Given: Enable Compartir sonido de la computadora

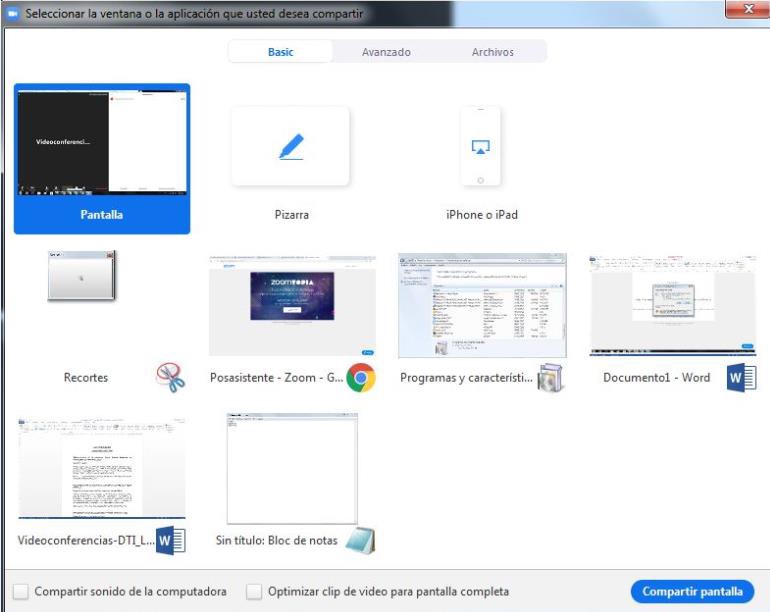Looking at the screenshot, I should pos(20,591).
